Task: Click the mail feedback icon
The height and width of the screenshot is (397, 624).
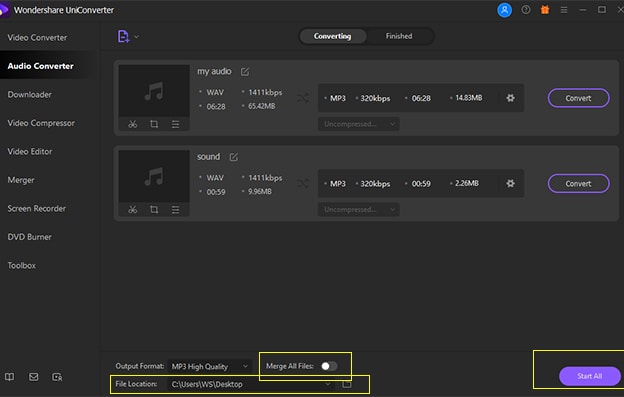Action: [34, 377]
